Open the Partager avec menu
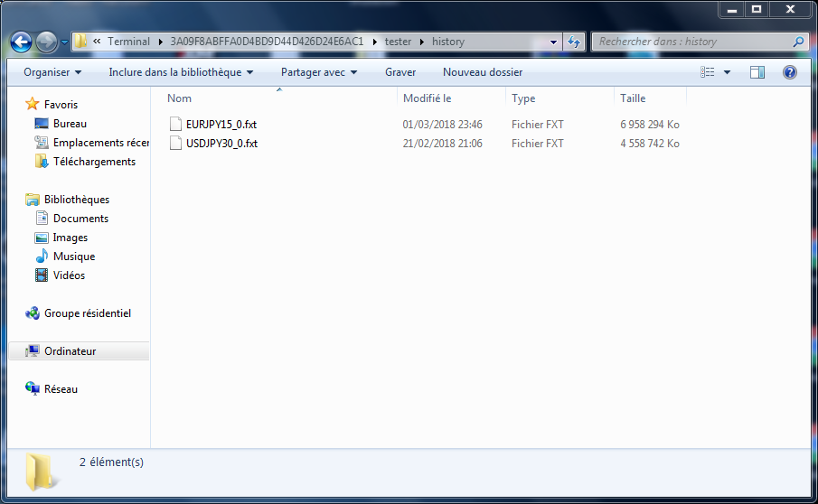This screenshot has width=818, height=504. [319, 72]
